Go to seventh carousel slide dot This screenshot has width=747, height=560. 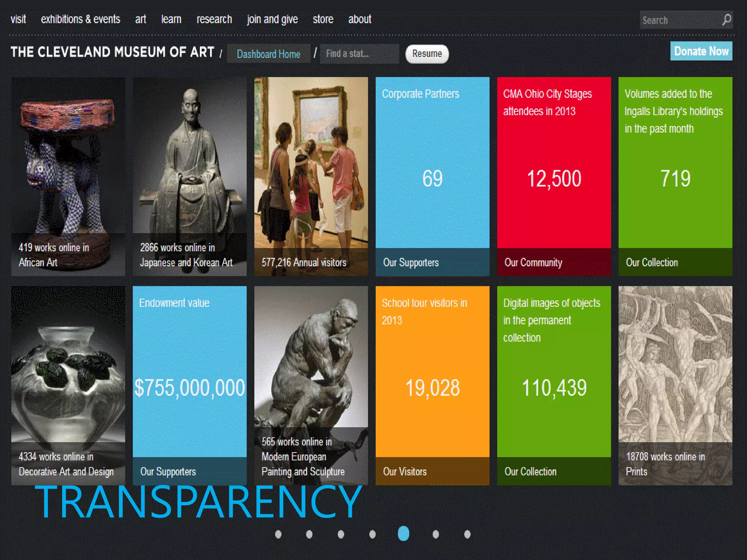click(x=467, y=534)
